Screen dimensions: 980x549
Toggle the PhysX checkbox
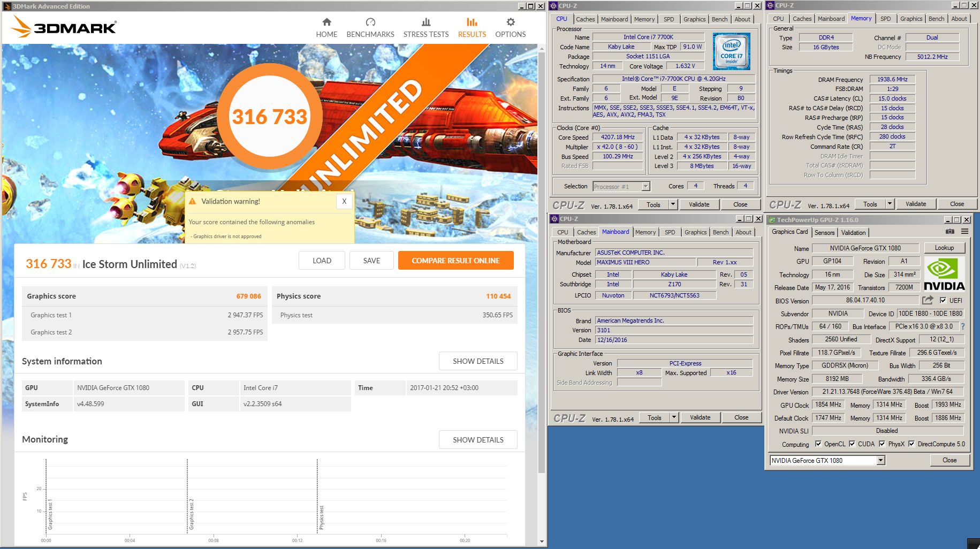[882, 444]
